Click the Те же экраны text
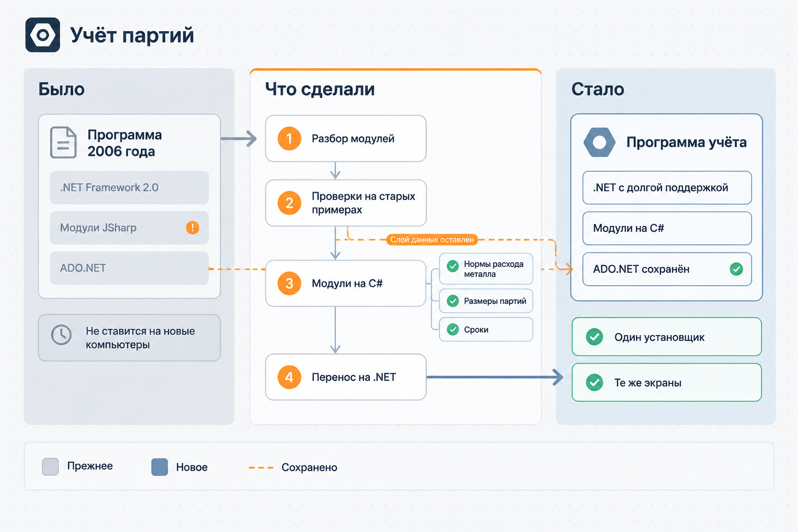 648,383
